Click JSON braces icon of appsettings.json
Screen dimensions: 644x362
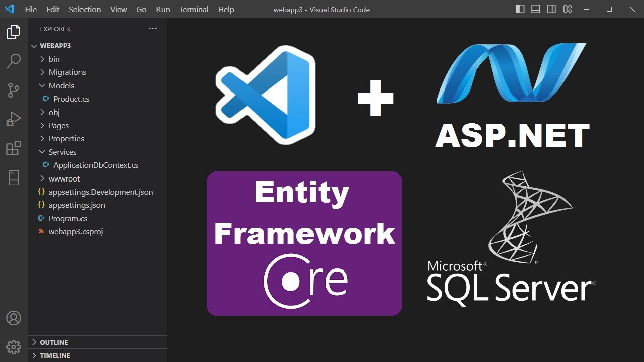pyautogui.click(x=42, y=205)
